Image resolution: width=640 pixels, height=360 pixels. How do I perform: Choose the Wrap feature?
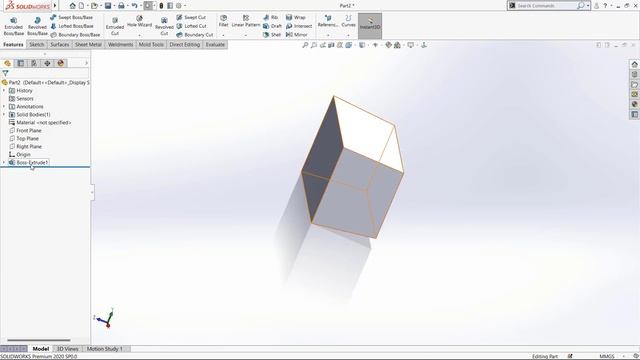tap(296, 18)
